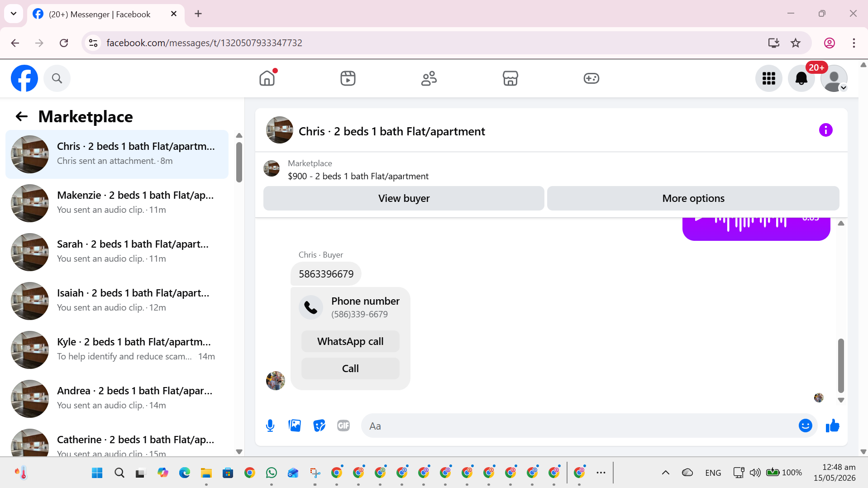The image size is (868, 488).
Task: Open File Explorer from taskbar
Action: (206, 473)
